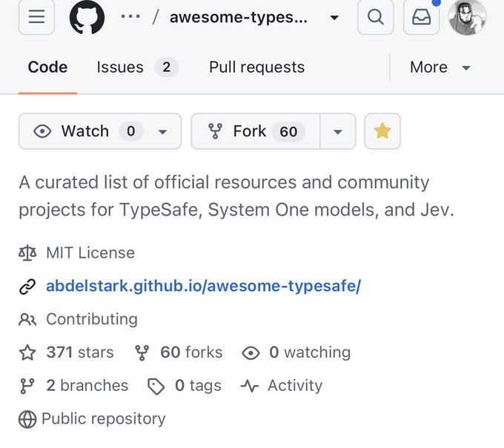The height and width of the screenshot is (448, 504).
Task: View the 60 forks link
Action: 191,352
